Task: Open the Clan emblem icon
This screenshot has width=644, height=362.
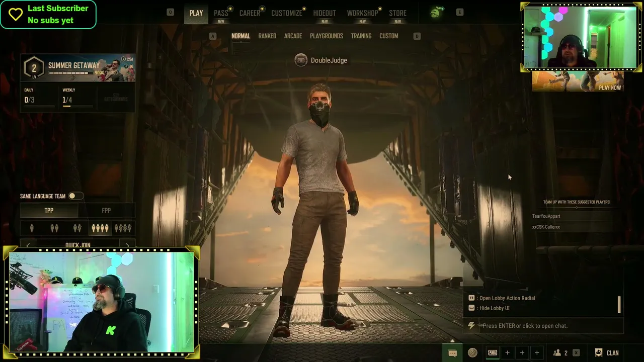Action: point(598,353)
